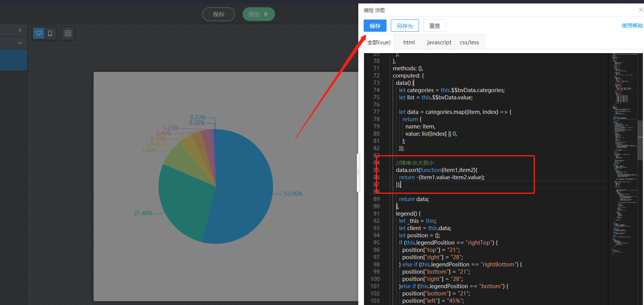Toggle the grid layout icon
Viewport: 644px width, 305px height.
[68, 33]
